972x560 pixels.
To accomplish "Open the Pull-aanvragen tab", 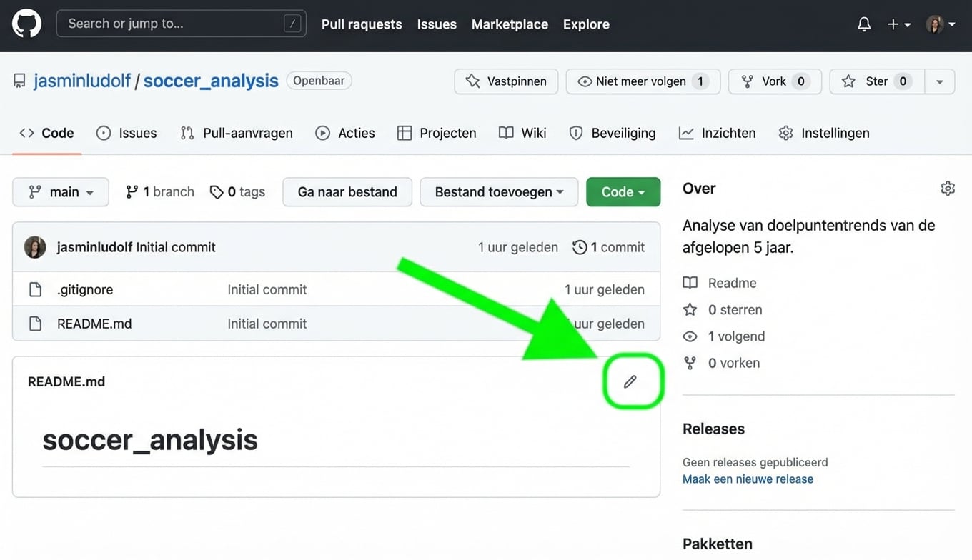I will (237, 133).
